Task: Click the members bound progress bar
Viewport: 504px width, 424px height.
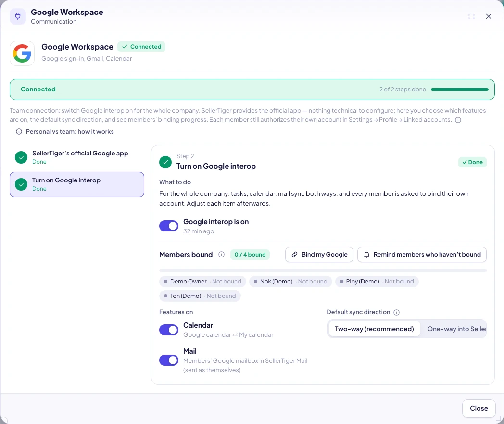Action: tap(323, 270)
